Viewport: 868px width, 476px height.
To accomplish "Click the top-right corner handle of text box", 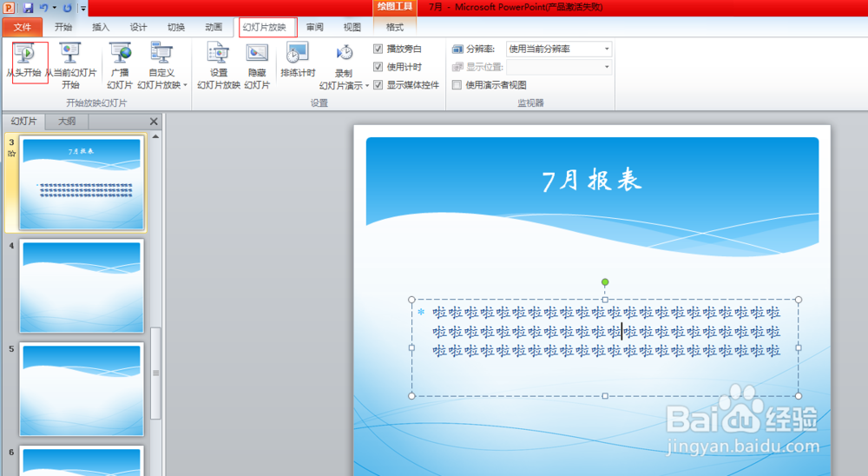I will [x=799, y=300].
